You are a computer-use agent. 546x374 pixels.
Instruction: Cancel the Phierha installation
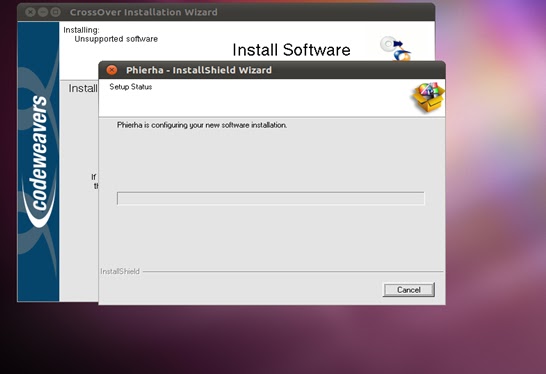click(409, 290)
